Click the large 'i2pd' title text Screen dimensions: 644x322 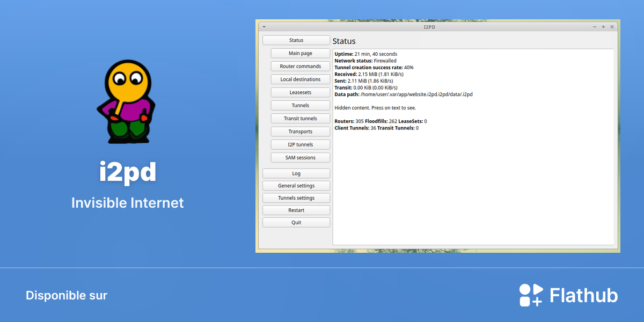(x=128, y=172)
